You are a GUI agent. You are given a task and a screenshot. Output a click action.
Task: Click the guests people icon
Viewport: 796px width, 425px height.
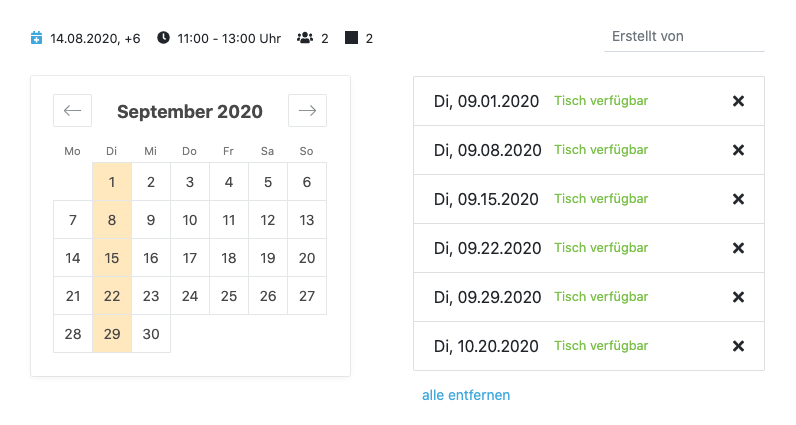pos(304,38)
